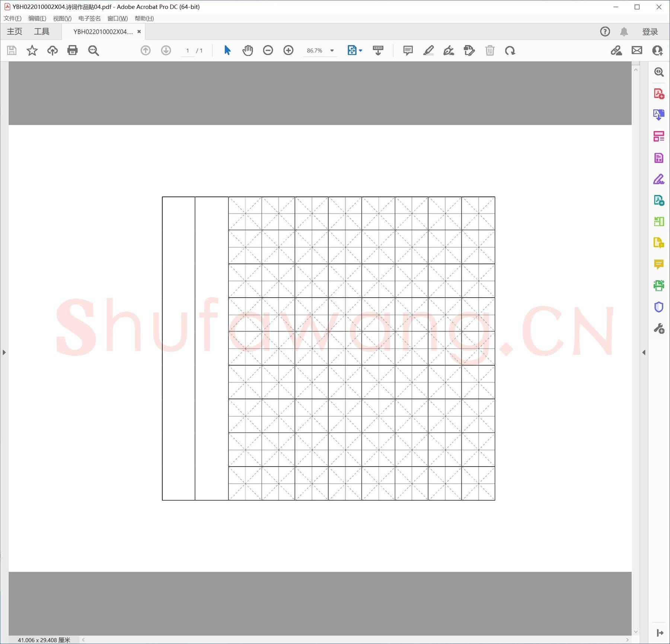Select the YBH022010002X04 document tab
This screenshot has width=670, height=644.
(x=103, y=32)
